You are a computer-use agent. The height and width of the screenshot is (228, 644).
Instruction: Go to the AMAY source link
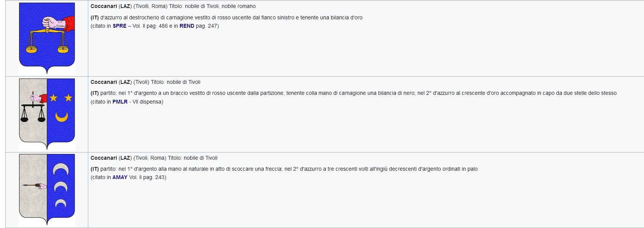[120, 177]
